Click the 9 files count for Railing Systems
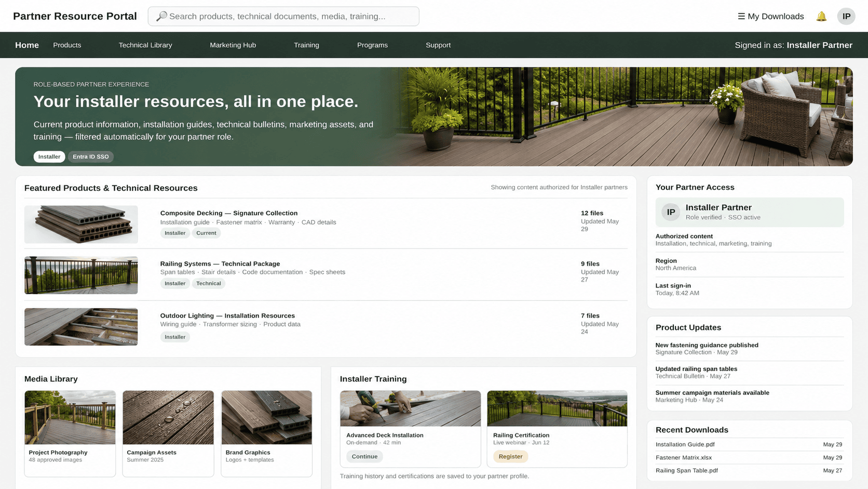The image size is (868, 489). 590,263
